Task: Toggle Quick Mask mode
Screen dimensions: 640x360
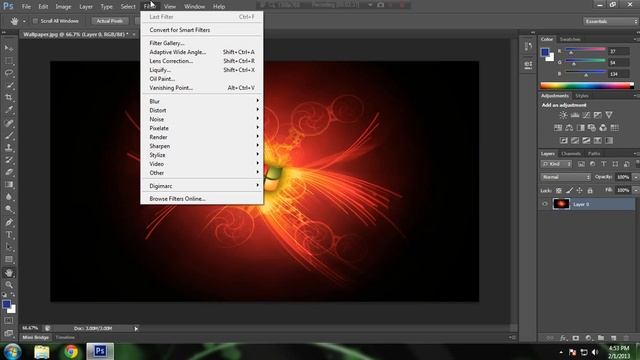Action: point(9,320)
